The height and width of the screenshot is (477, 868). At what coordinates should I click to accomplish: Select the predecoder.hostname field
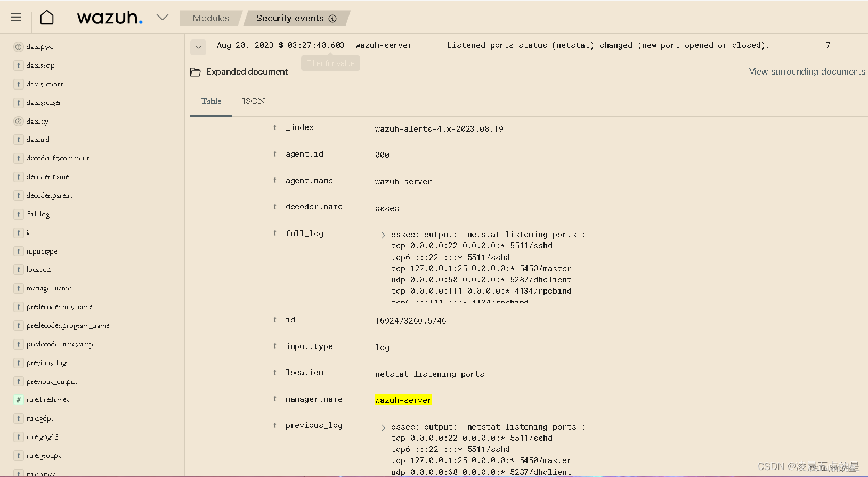click(59, 307)
